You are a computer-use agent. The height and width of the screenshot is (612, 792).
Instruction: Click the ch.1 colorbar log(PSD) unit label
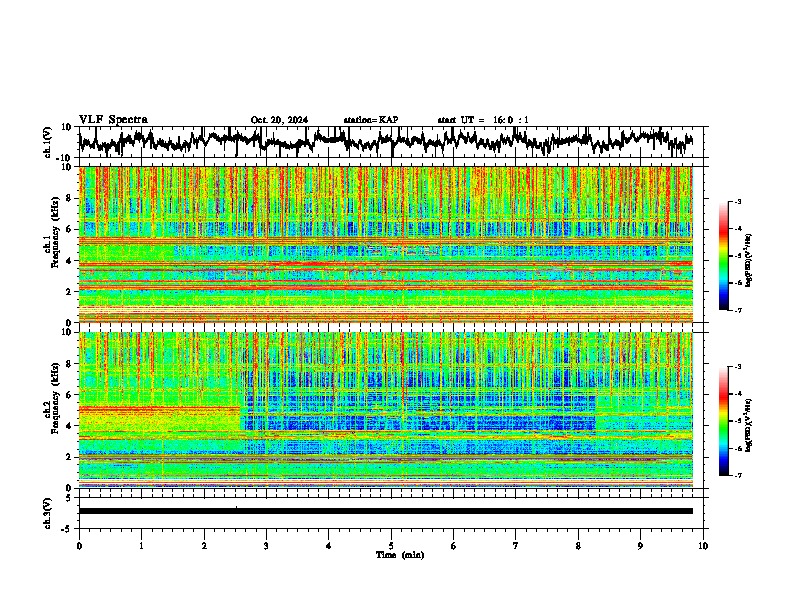tap(749, 260)
